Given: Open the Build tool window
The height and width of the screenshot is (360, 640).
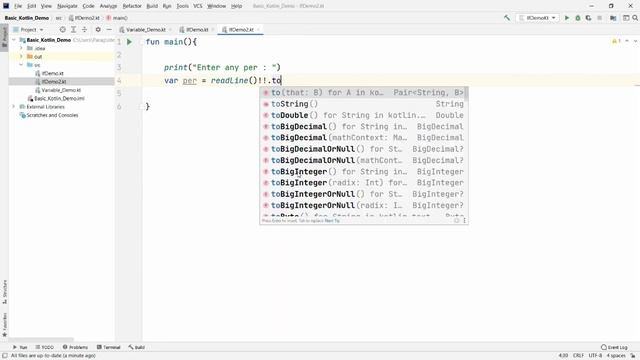Looking at the screenshot, I should (x=137, y=347).
